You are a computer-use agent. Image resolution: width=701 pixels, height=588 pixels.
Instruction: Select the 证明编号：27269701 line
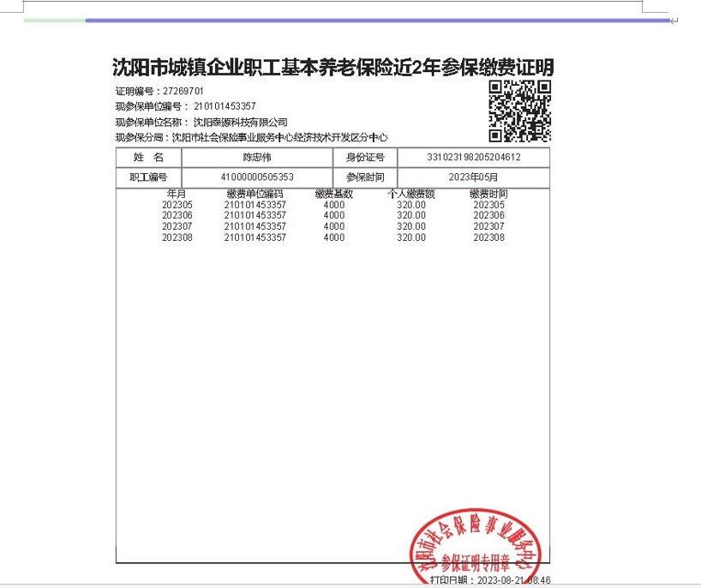(x=159, y=91)
